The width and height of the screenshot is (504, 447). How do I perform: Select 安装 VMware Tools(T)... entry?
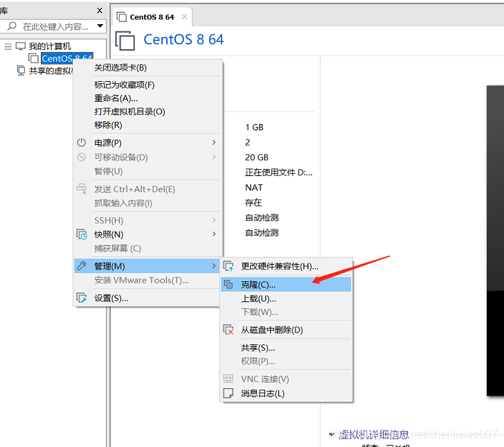(147, 280)
